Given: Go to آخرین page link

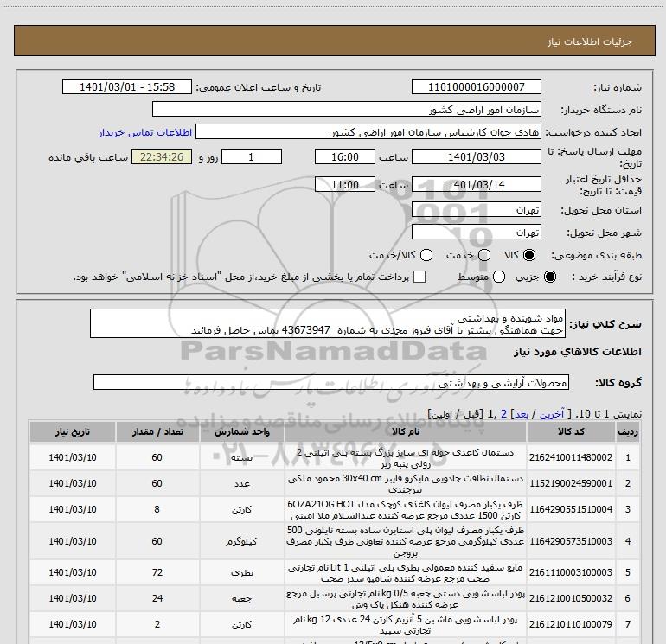Looking at the screenshot, I should tap(551, 414).
